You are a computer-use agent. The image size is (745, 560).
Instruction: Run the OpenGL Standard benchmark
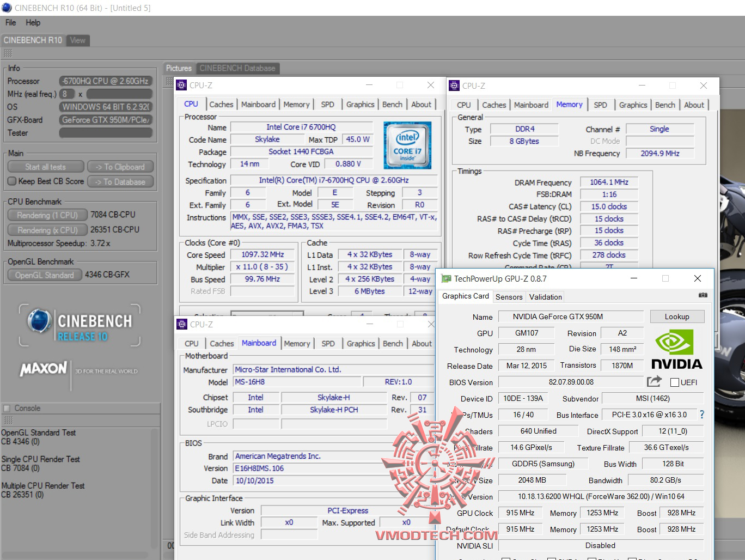pyautogui.click(x=45, y=275)
